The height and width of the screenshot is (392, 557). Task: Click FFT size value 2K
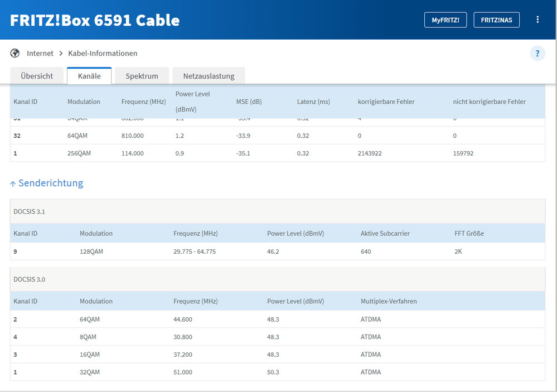click(458, 251)
